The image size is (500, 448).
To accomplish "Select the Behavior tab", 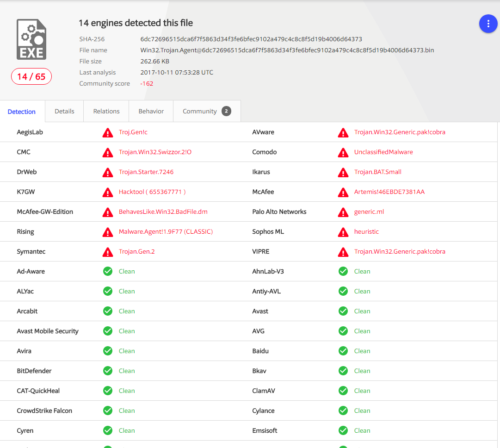I will click(x=151, y=111).
